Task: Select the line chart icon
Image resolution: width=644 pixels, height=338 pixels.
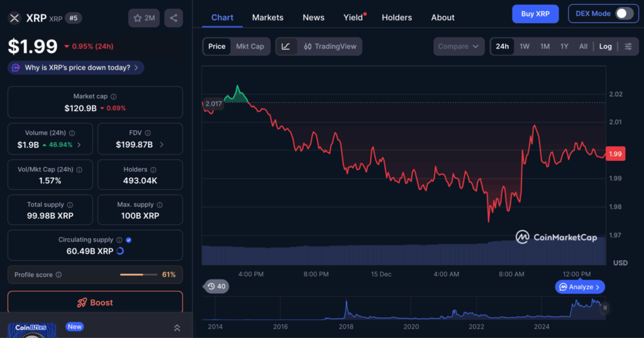Action: click(286, 46)
